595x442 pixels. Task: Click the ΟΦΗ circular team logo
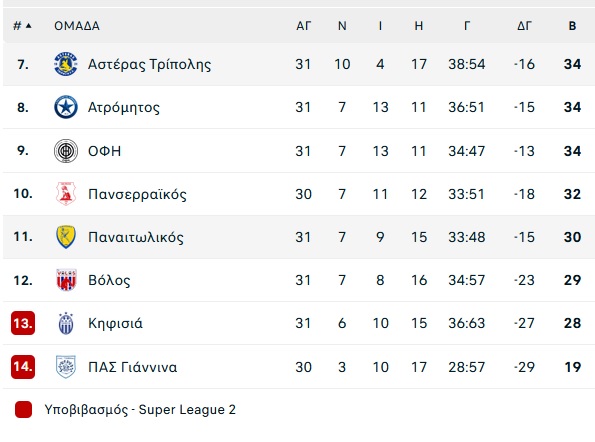[x=66, y=151]
